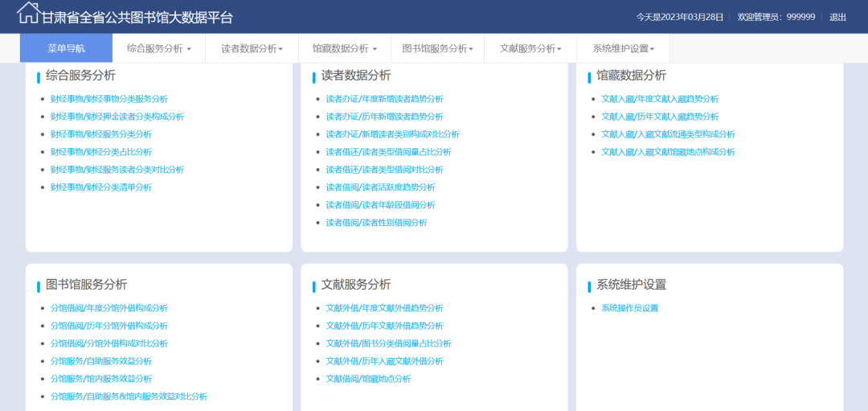868x411 pixels.
Task: Expand the 综合服务分析 dropdown menu
Action: click(x=158, y=48)
